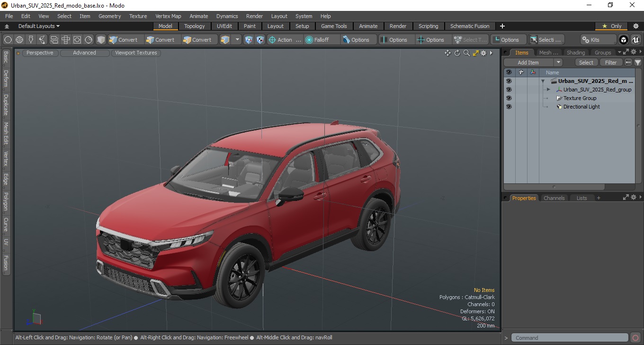Screen dimensions: 644x345
Task: Click the funnel filter icon in Items panel
Action: click(638, 63)
